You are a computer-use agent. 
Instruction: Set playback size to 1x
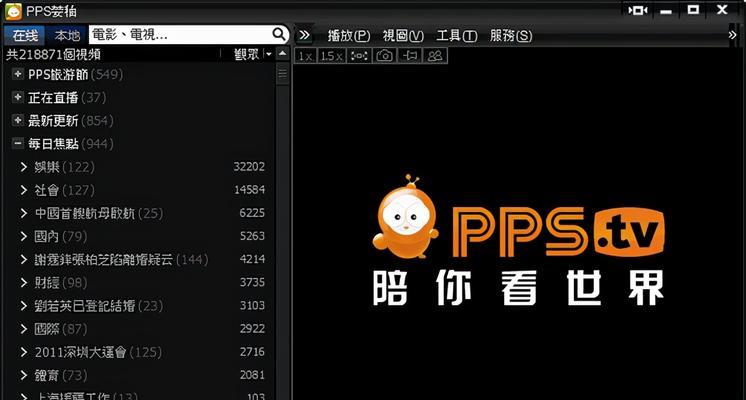pos(305,56)
